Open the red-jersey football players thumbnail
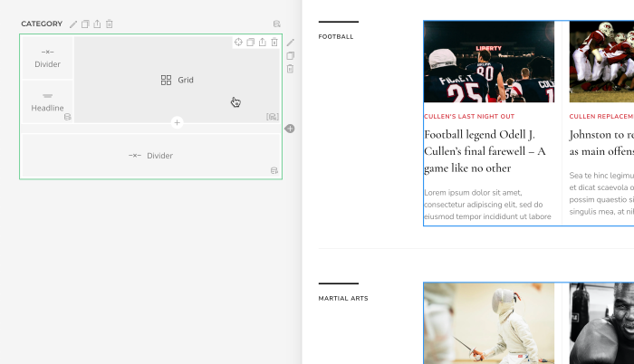The height and width of the screenshot is (364, 634). 601,62
